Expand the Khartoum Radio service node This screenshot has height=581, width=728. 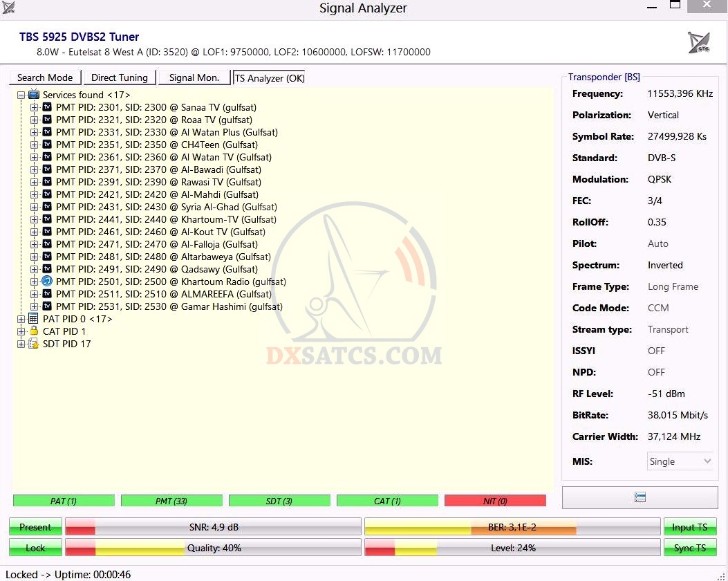[x=34, y=282]
